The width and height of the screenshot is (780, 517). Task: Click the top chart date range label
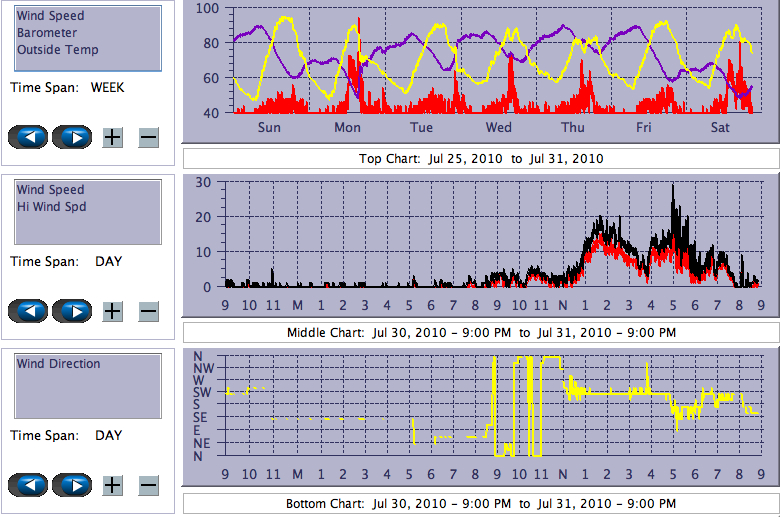(x=481, y=158)
